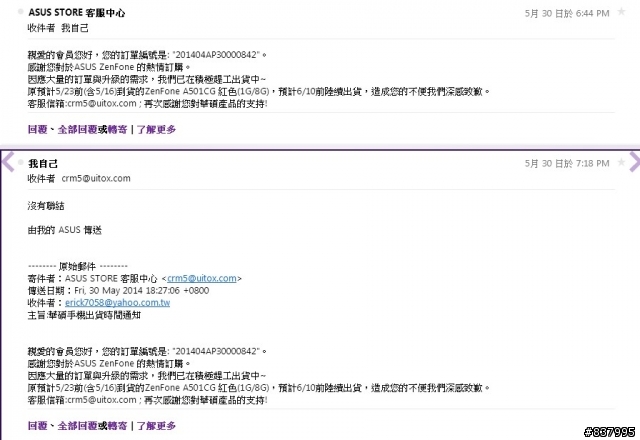Click 回覆 under the second message

click(x=38, y=426)
